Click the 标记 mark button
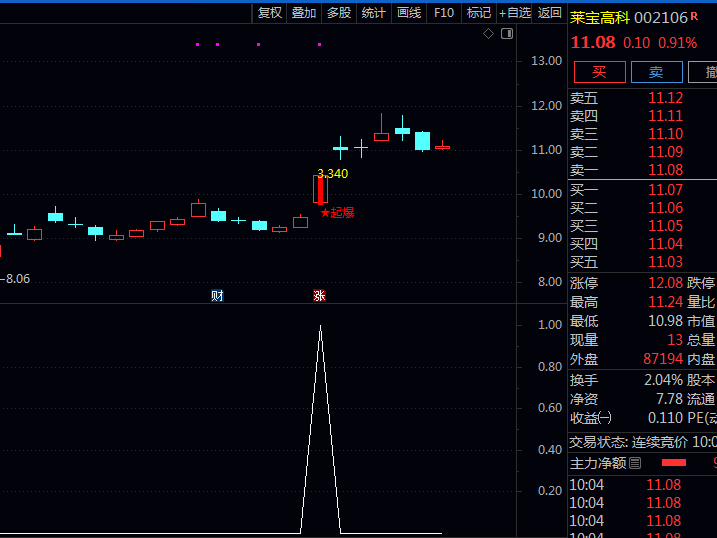The height and width of the screenshot is (538, 717). pyautogui.click(x=479, y=13)
